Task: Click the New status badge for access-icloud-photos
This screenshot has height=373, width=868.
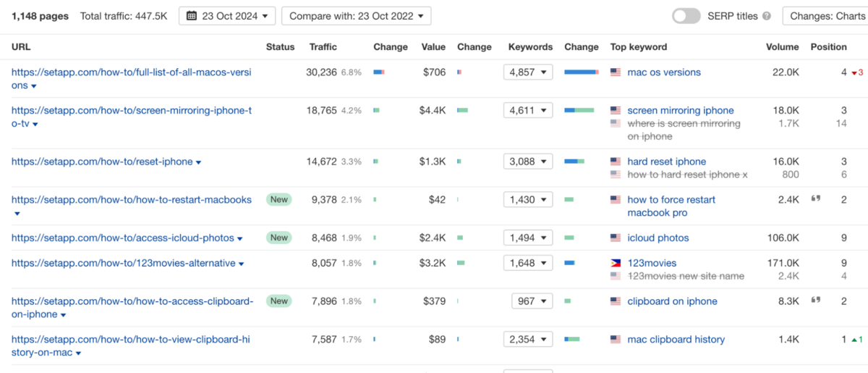Action: (278, 238)
